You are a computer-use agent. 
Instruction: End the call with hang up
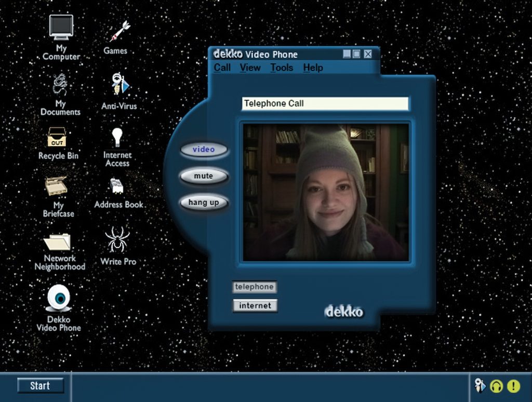(204, 203)
